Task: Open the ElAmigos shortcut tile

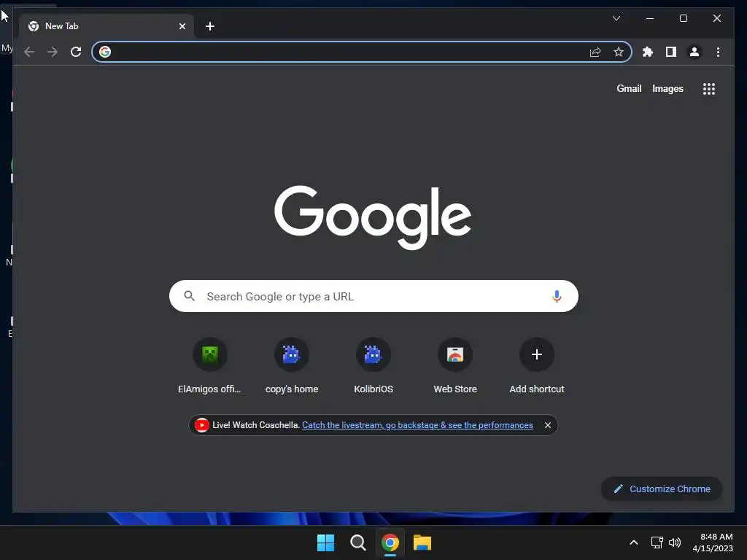Action: pyautogui.click(x=209, y=365)
